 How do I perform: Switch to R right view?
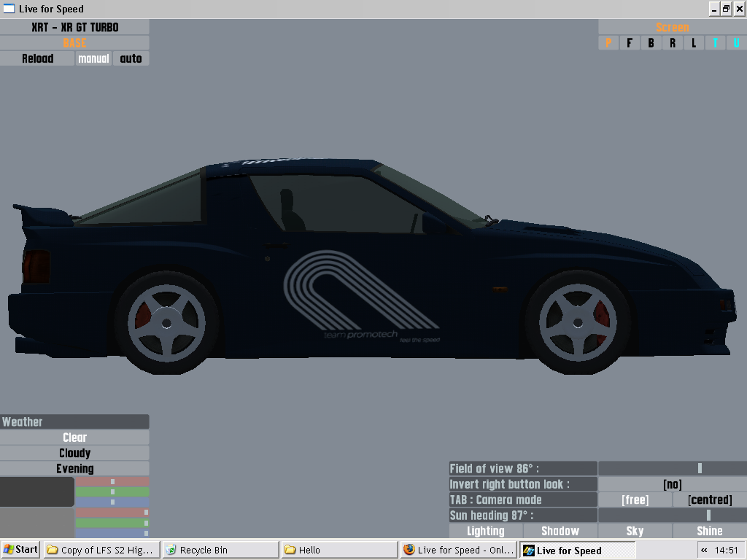(x=672, y=43)
